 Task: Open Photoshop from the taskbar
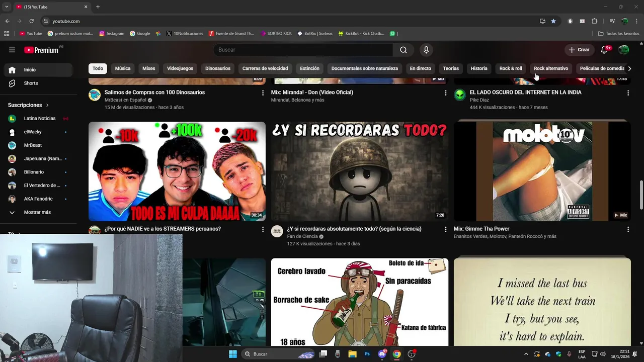click(367, 354)
